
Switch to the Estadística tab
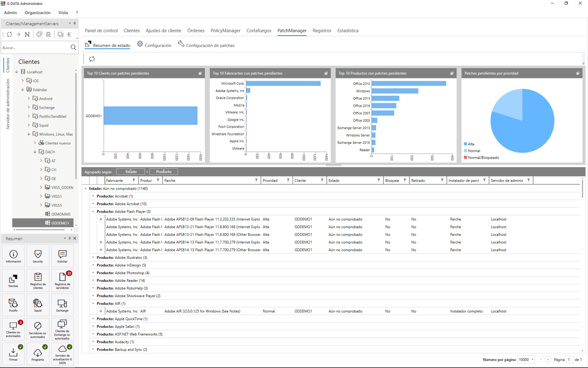coord(348,31)
